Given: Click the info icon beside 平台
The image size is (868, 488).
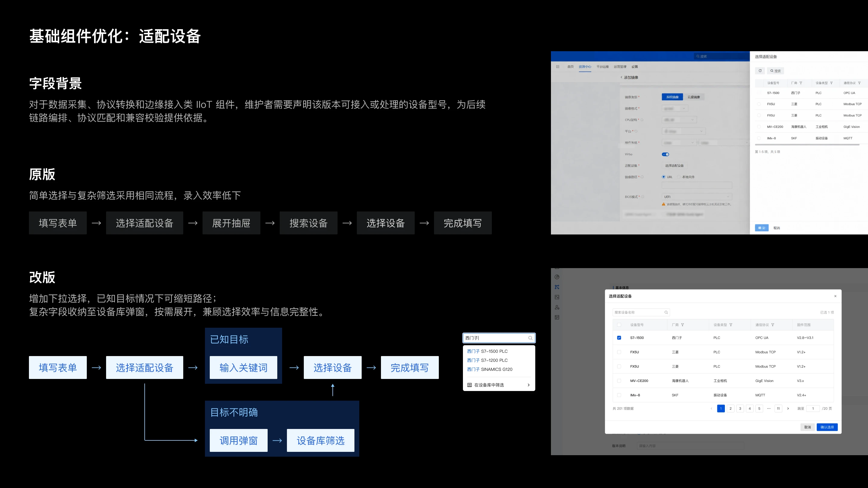Looking at the screenshot, I should (636, 131).
